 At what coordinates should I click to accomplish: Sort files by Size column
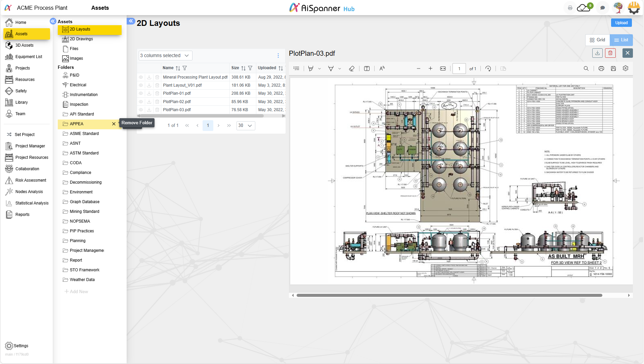click(x=243, y=68)
